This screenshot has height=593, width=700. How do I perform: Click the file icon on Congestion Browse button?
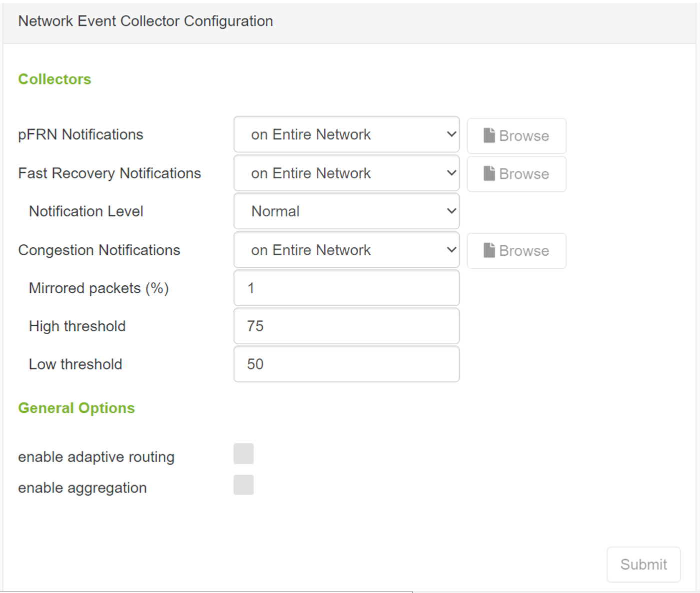tap(490, 250)
